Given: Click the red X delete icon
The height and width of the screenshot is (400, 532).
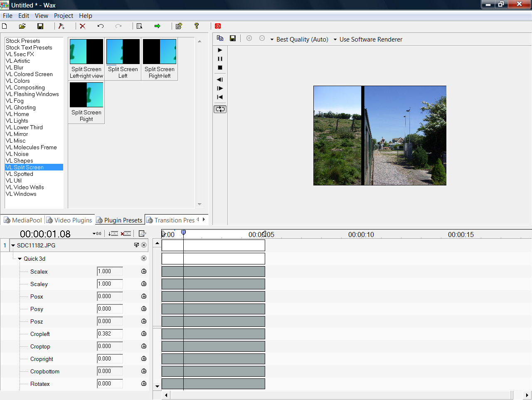Looking at the screenshot, I should click(x=83, y=26).
